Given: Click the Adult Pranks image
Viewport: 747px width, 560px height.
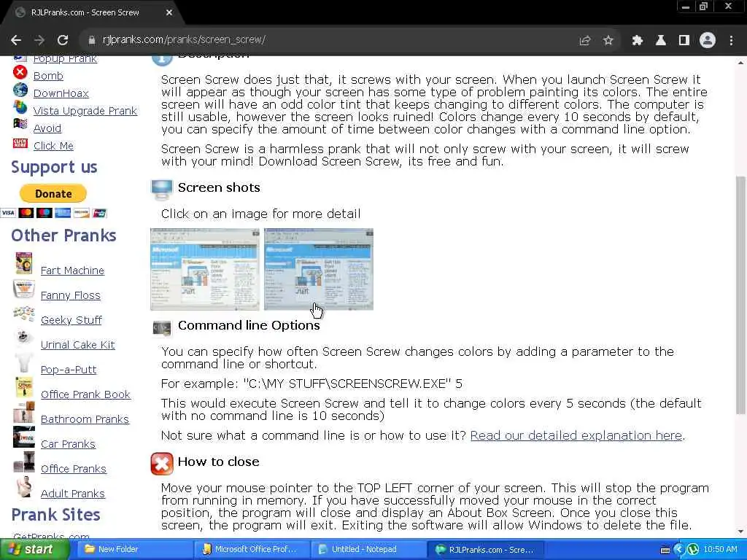Looking at the screenshot, I should (x=23, y=486).
